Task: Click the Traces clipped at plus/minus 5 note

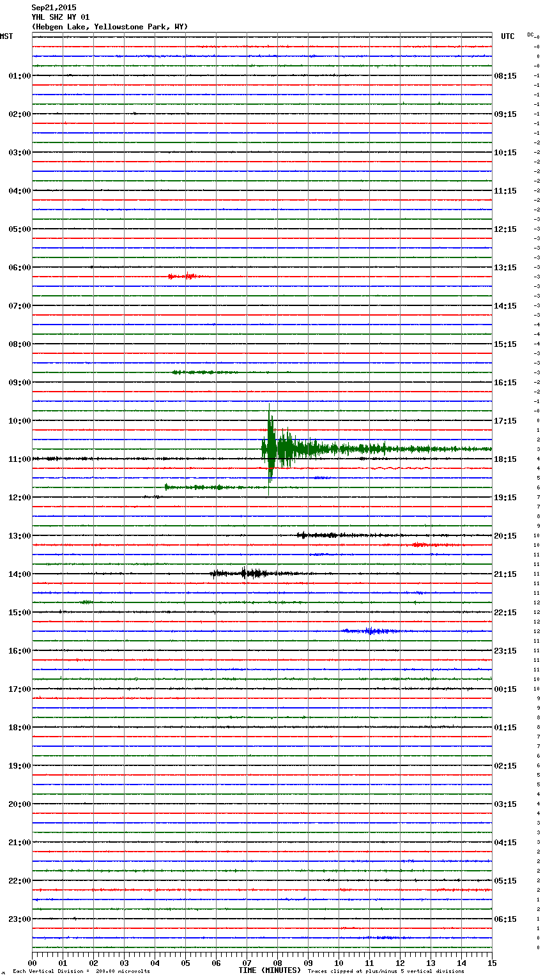Action: click(x=386, y=972)
